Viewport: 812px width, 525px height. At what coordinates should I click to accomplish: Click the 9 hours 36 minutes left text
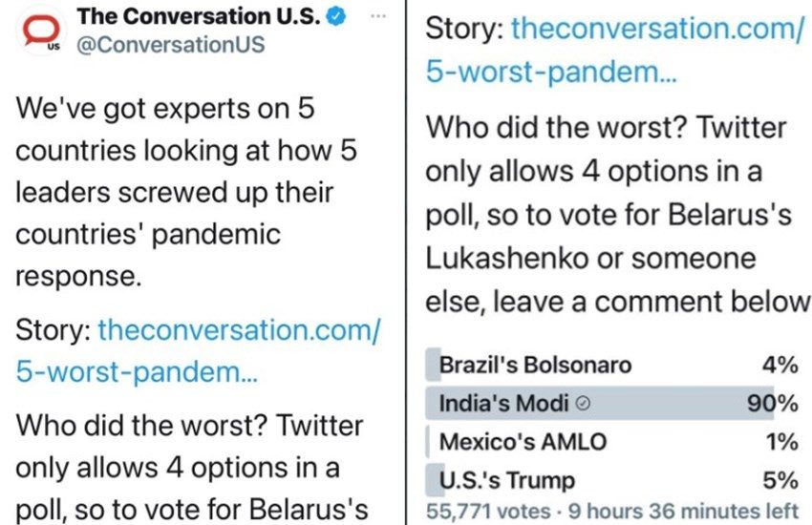pos(686,512)
